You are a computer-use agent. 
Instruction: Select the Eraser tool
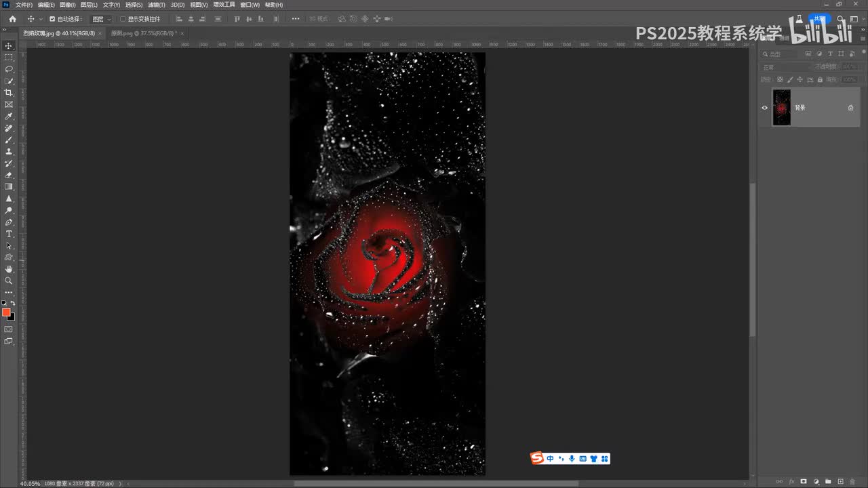(x=9, y=175)
